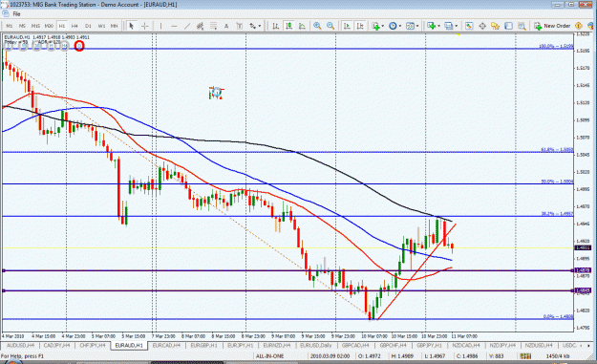Open the EURUSD,Daily chart tab
597x364 pixels.
coord(315,345)
